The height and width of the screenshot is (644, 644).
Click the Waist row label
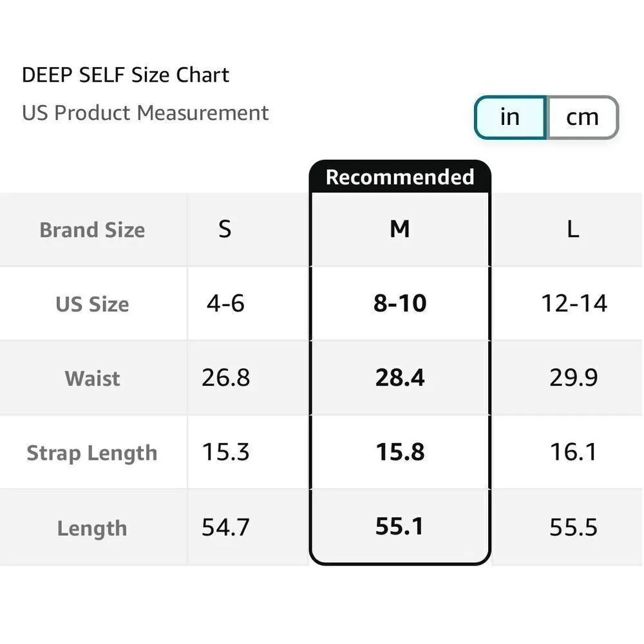click(x=92, y=378)
